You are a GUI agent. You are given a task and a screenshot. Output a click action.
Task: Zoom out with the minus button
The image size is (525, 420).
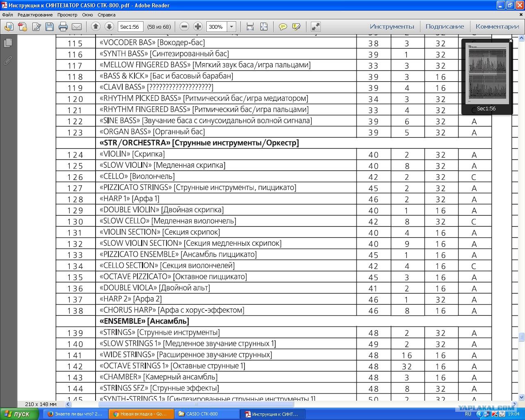185,27
